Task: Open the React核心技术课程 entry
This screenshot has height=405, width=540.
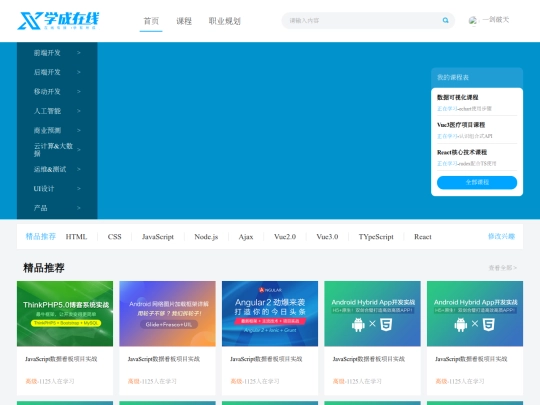Action: (x=462, y=152)
